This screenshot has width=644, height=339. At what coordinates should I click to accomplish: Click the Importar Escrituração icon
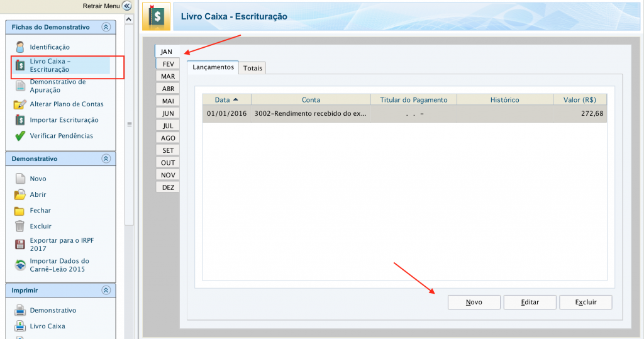pos(20,119)
